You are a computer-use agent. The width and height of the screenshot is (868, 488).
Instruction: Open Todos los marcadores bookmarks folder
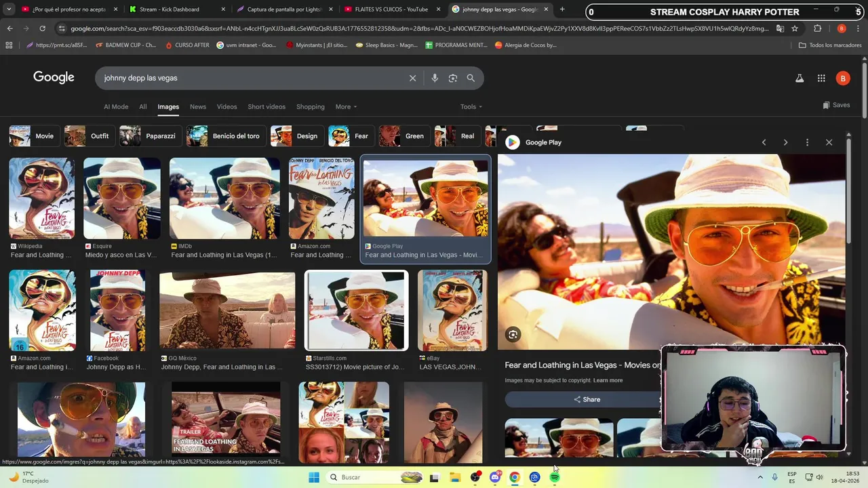pyautogui.click(x=830, y=45)
